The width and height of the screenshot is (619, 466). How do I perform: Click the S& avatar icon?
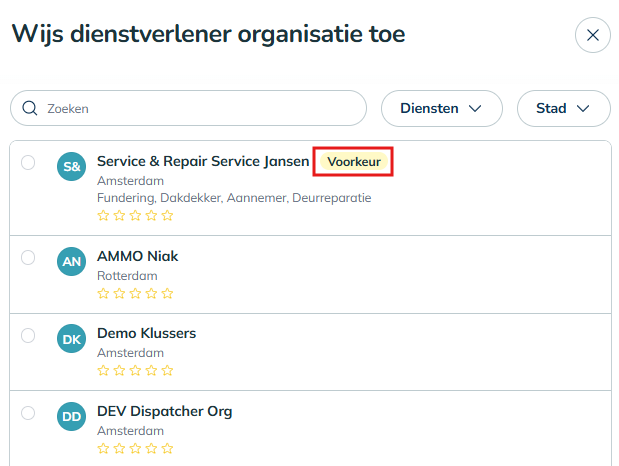(72, 167)
